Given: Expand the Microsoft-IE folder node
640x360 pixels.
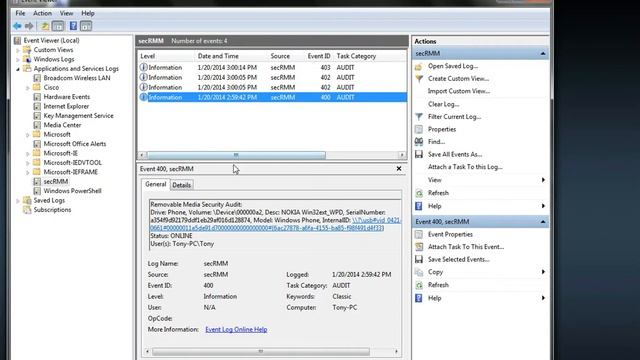Looking at the screenshot, I should click(28, 153).
